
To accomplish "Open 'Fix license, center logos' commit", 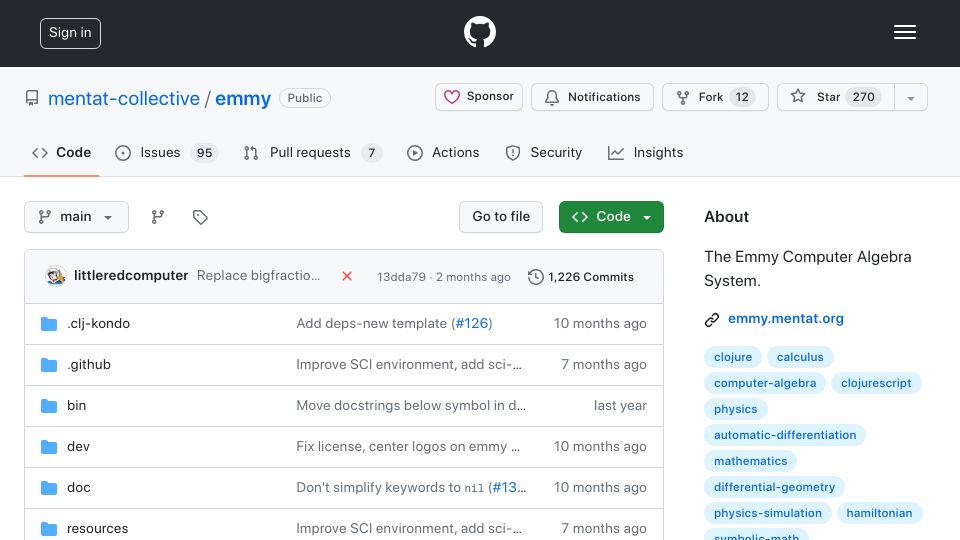I will click(x=408, y=446).
